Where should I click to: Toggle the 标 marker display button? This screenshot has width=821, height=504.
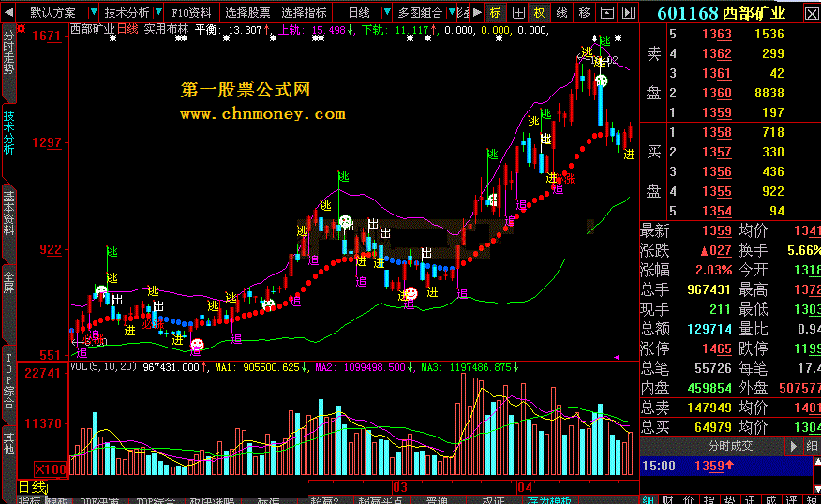point(496,12)
